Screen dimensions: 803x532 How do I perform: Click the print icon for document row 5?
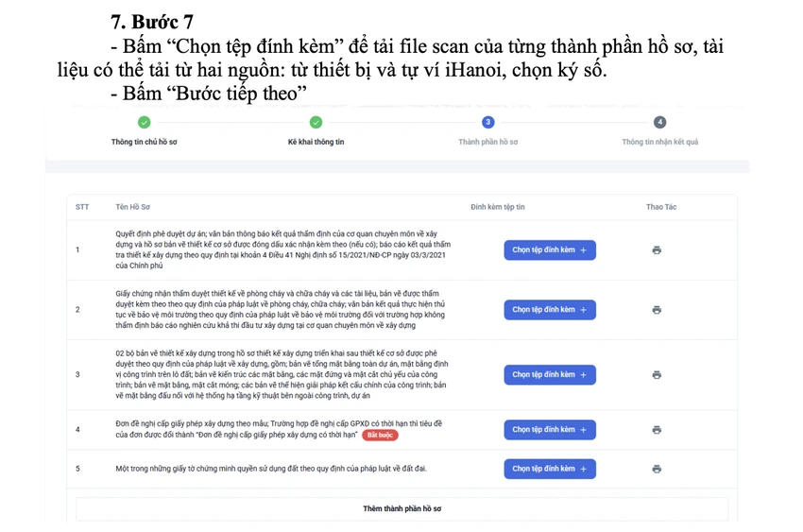pyautogui.click(x=657, y=469)
